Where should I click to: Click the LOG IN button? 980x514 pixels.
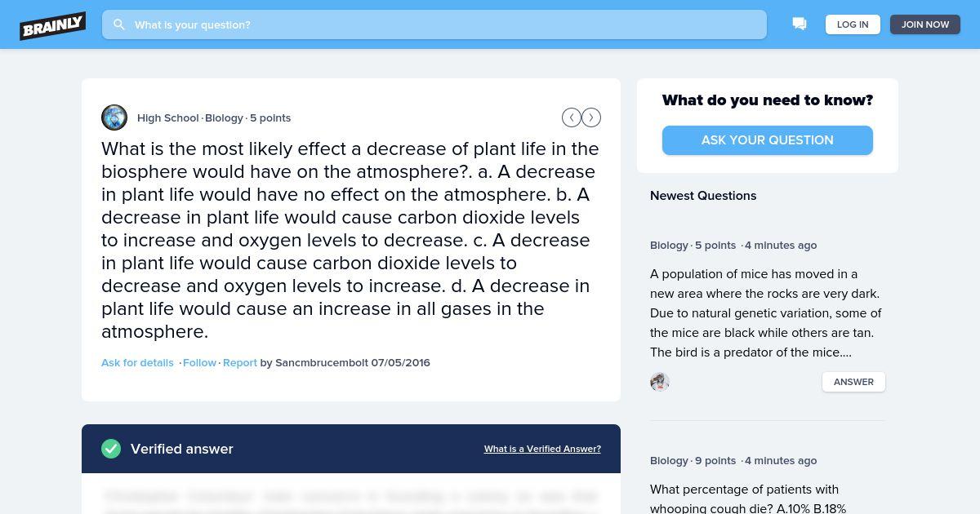853,24
